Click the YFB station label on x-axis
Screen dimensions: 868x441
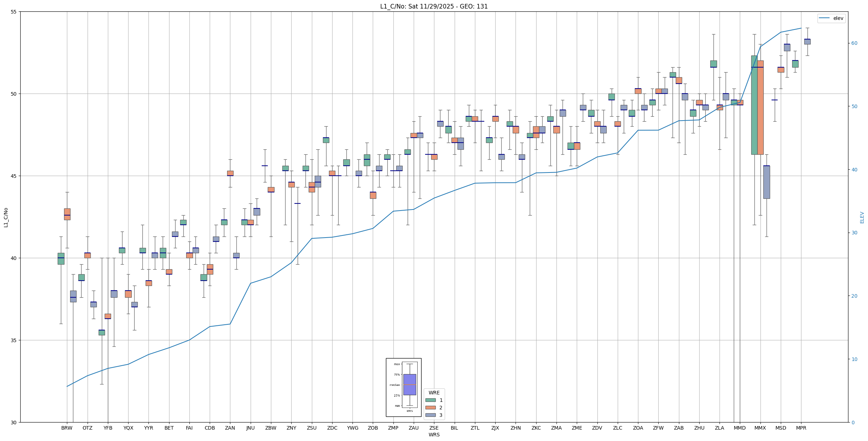click(x=108, y=428)
